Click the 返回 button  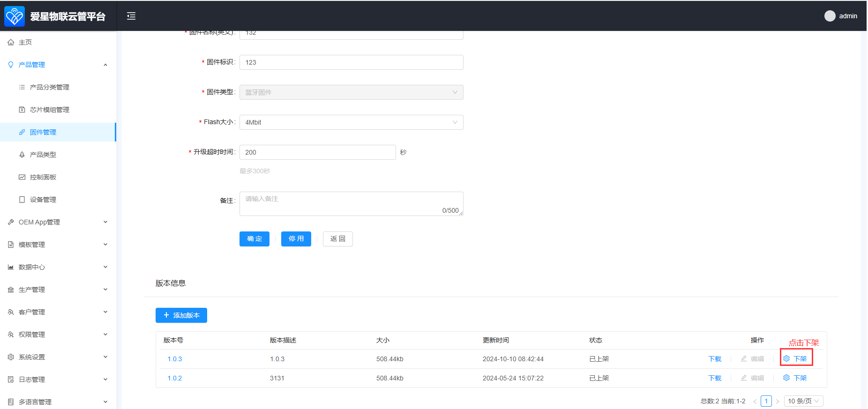point(338,239)
